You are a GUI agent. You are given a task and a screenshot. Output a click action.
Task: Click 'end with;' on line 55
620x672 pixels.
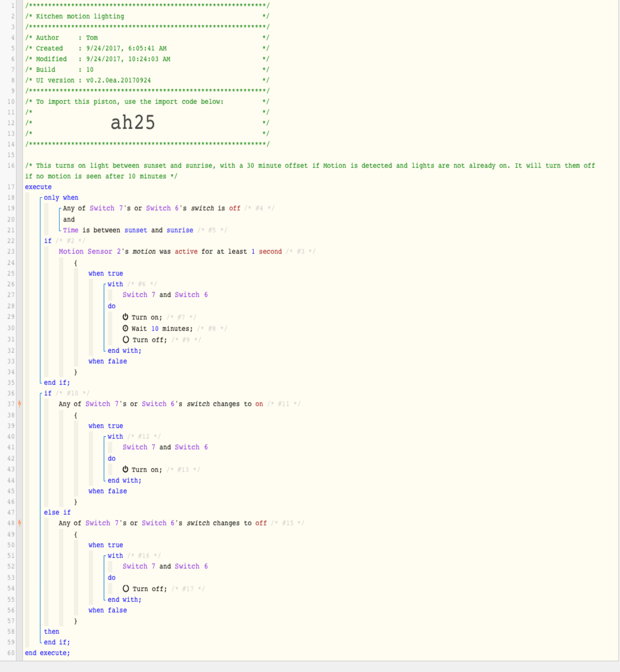pyautogui.click(x=125, y=600)
